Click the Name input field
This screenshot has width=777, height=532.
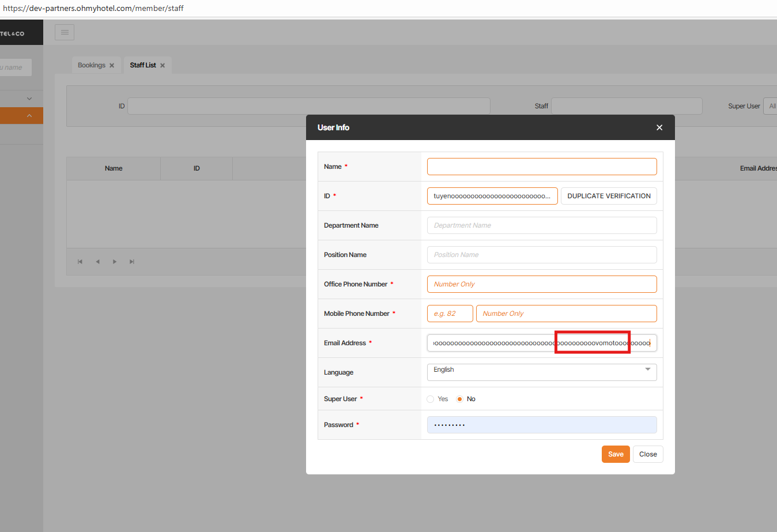(541, 167)
